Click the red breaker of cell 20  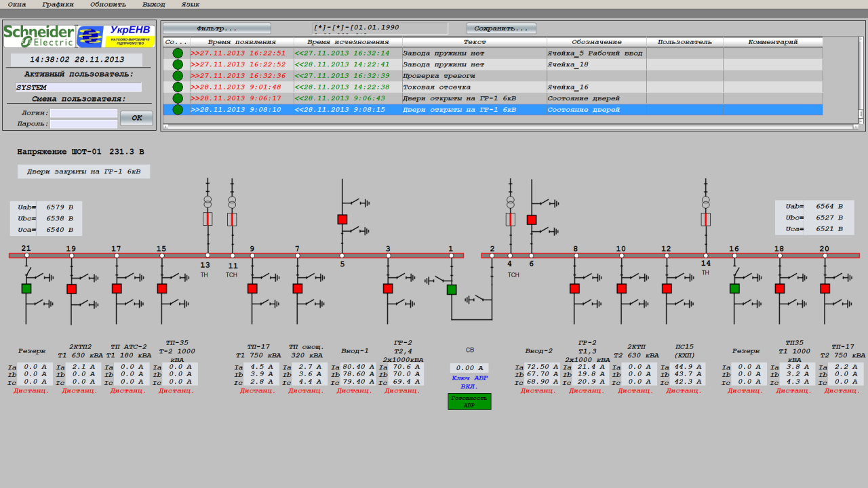[x=825, y=289]
